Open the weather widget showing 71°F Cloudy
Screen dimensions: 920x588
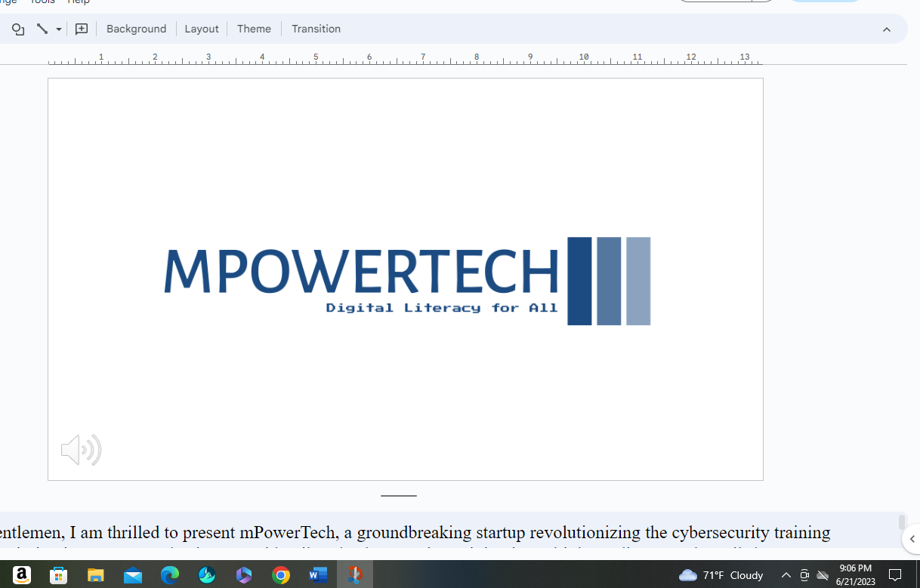click(721, 575)
